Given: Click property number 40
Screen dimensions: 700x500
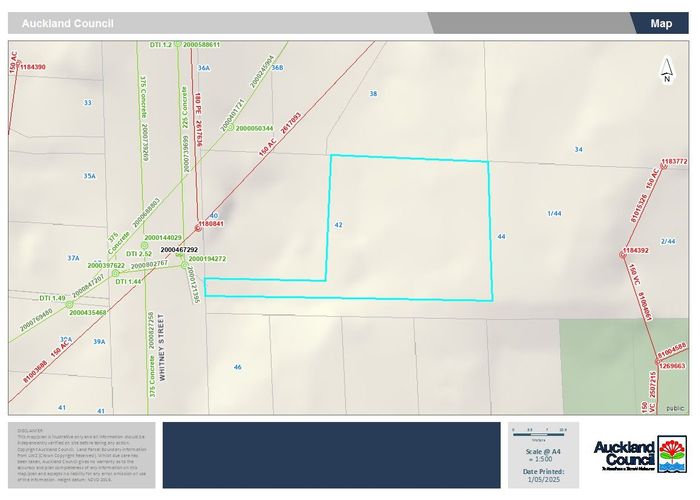Looking at the screenshot, I should pos(214,216).
